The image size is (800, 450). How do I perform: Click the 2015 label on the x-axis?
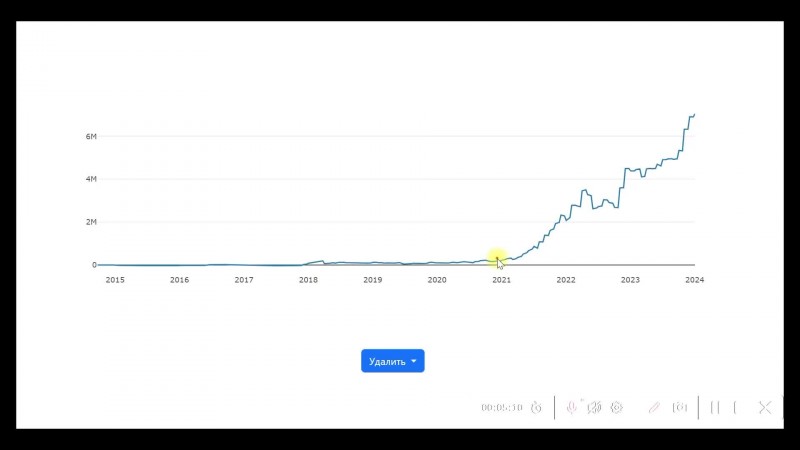[115, 280]
